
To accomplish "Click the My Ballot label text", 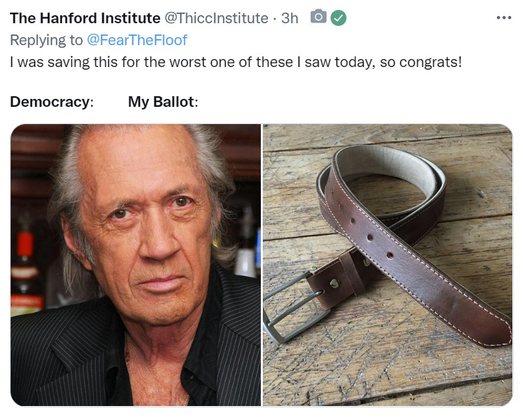I will point(163,102).
